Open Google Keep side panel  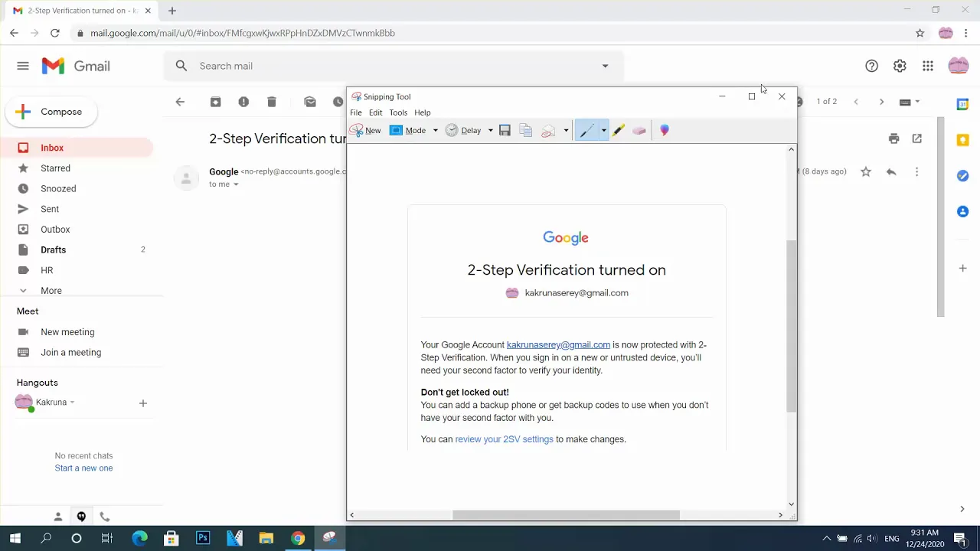pos(963,140)
